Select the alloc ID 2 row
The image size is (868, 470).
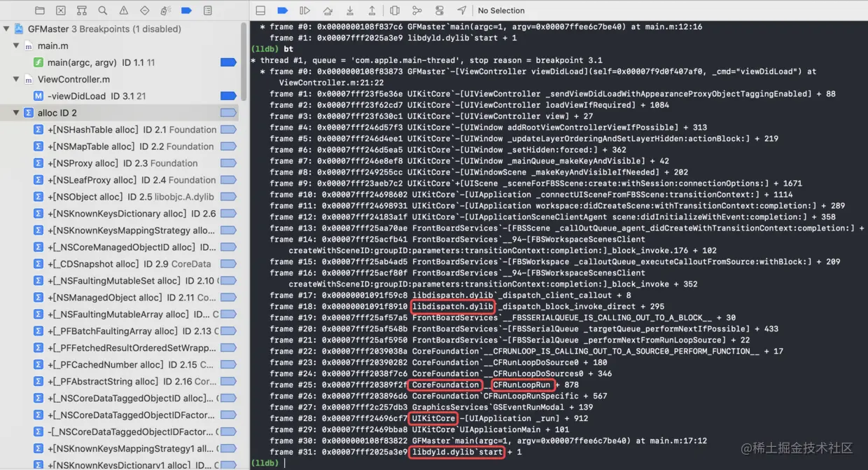(x=120, y=113)
